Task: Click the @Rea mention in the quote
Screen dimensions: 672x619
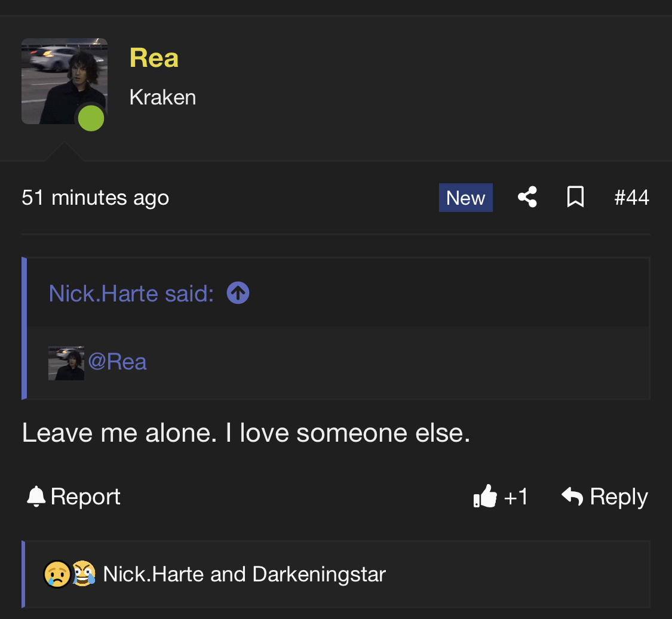Action: point(117,362)
